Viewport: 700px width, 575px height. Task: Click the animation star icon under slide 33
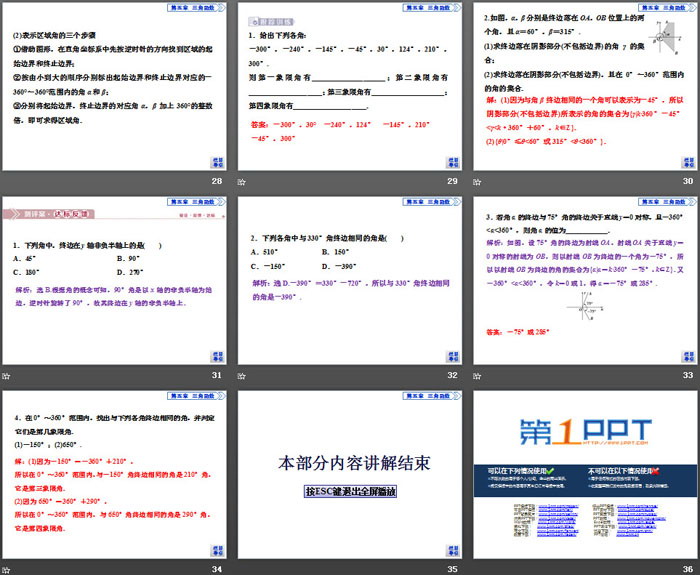[477, 376]
